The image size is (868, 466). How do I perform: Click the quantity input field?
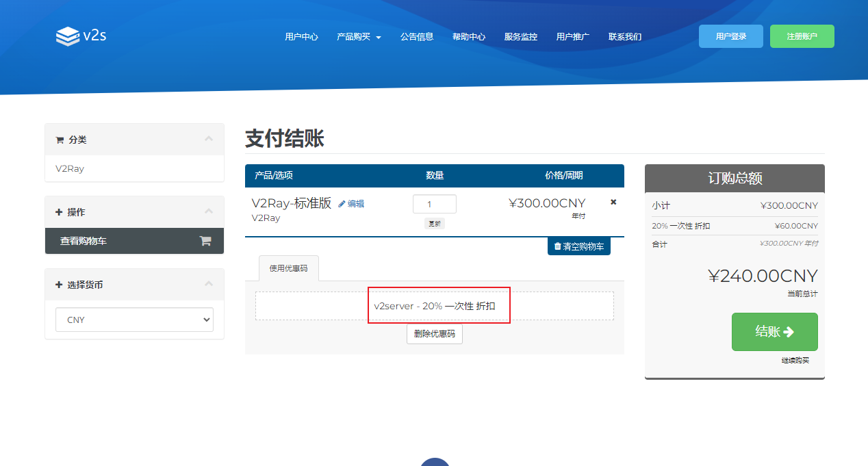click(434, 204)
